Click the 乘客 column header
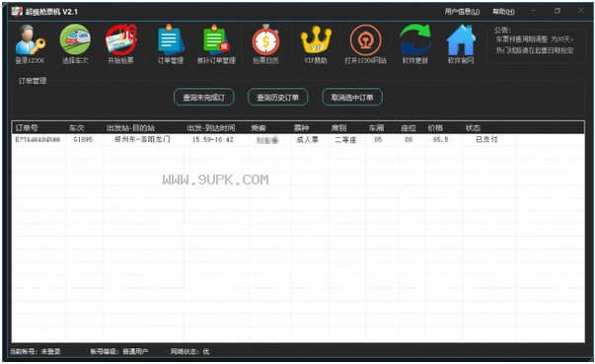Image resolution: width=595 pixels, height=364 pixels. pos(259,128)
